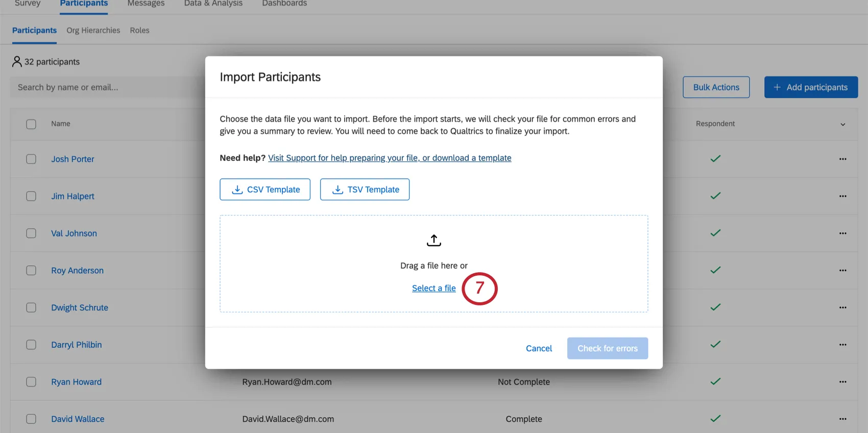Viewport: 868px width, 433px height.
Task: Click the Select a file link
Action: coord(433,288)
